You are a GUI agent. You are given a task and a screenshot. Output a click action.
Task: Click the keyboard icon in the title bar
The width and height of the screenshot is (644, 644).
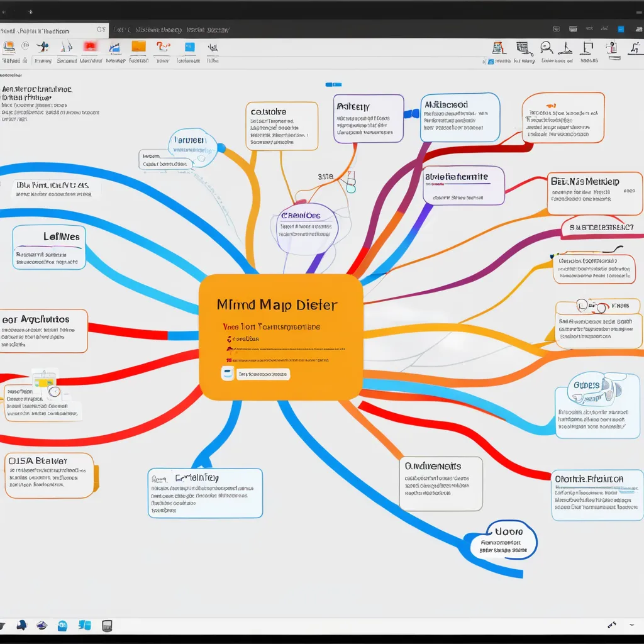coord(573,29)
